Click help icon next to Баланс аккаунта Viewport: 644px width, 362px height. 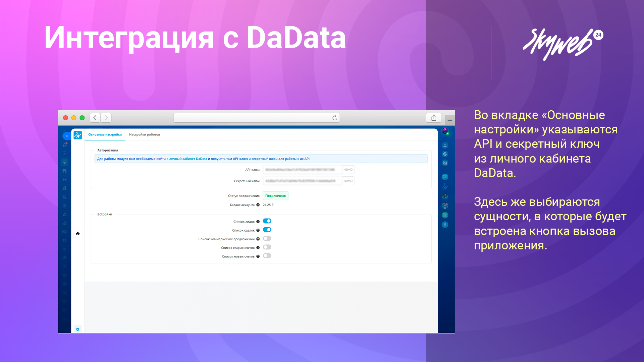(x=258, y=205)
